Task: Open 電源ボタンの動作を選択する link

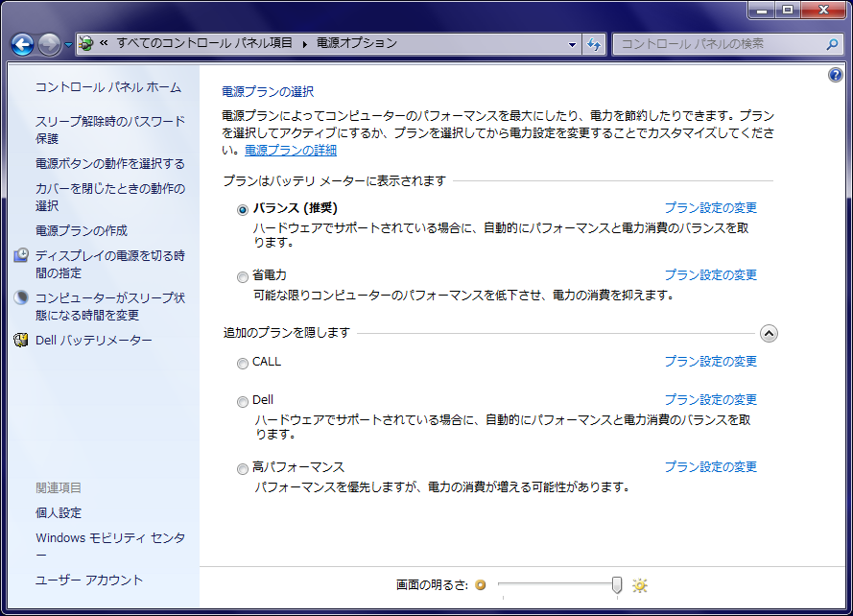Action: (110, 164)
